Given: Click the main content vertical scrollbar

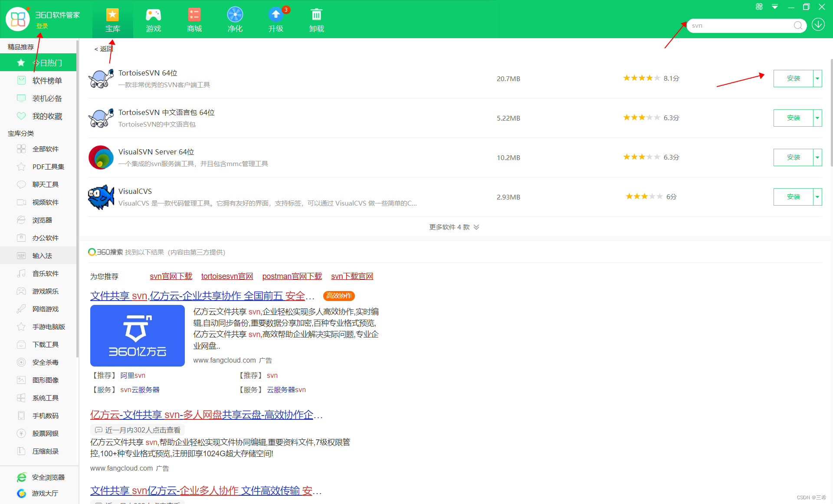Looking at the screenshot, I should pos(831,113).
